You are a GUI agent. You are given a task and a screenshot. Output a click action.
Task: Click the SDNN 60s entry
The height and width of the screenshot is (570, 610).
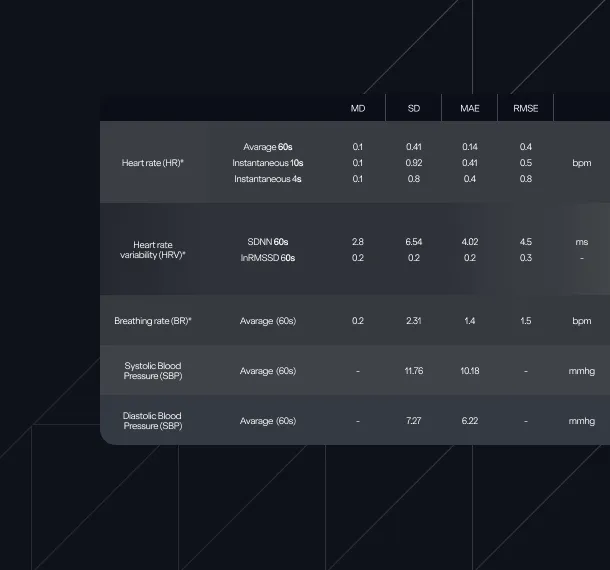pyautogui.click(x=268, y=242)
